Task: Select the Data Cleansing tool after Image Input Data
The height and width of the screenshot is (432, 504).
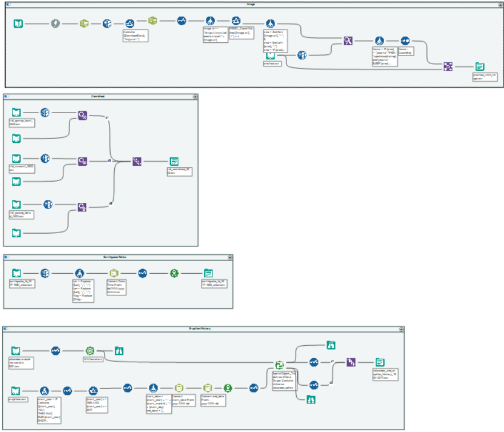Action: pyautogui.click(x=302, y=55)
